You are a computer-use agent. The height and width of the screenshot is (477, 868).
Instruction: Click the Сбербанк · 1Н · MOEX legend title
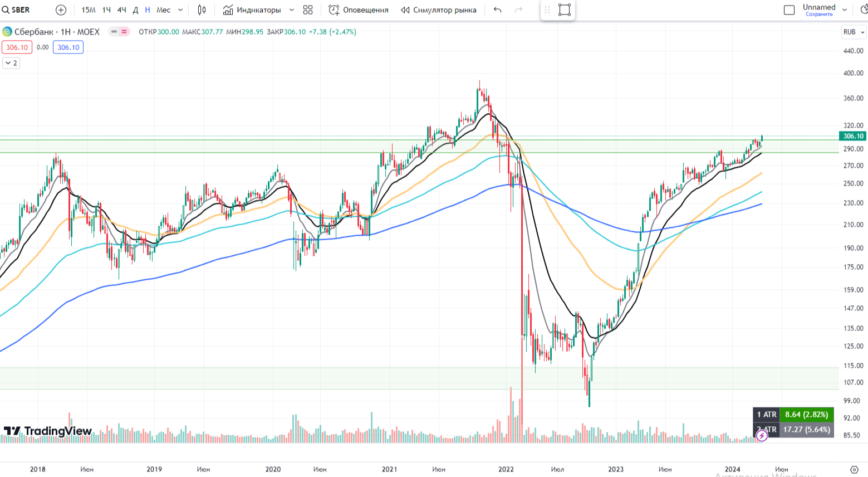tap(57, 32)
